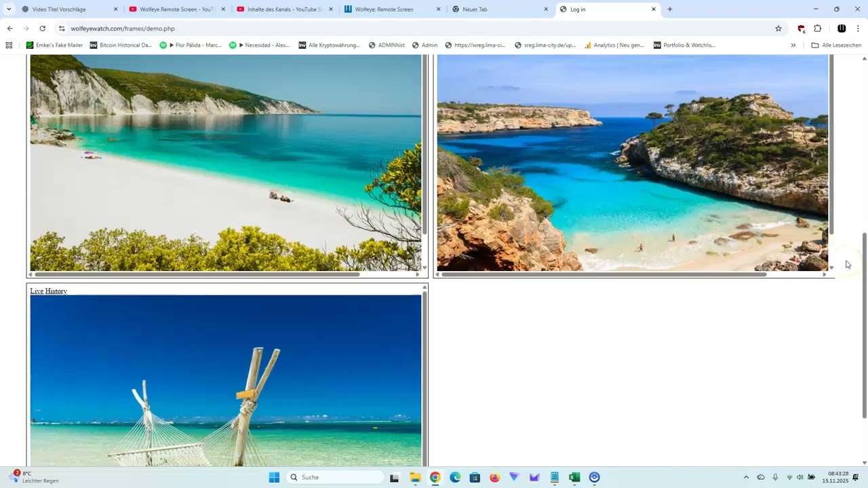The width and height of the screenshot is (868, 488).
Task: Open the Chrome extensions puzzle icon
Action: click(817, 28)
